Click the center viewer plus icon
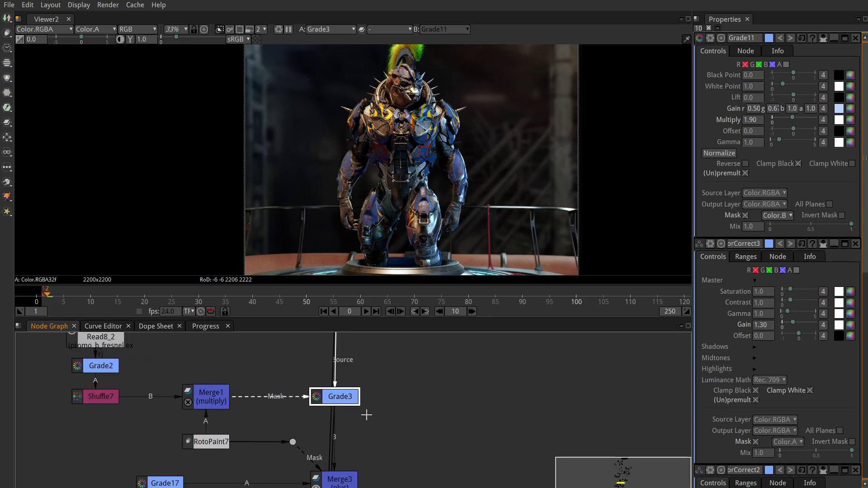The height and width of the screenshot is (488, 868). [204, 29]
